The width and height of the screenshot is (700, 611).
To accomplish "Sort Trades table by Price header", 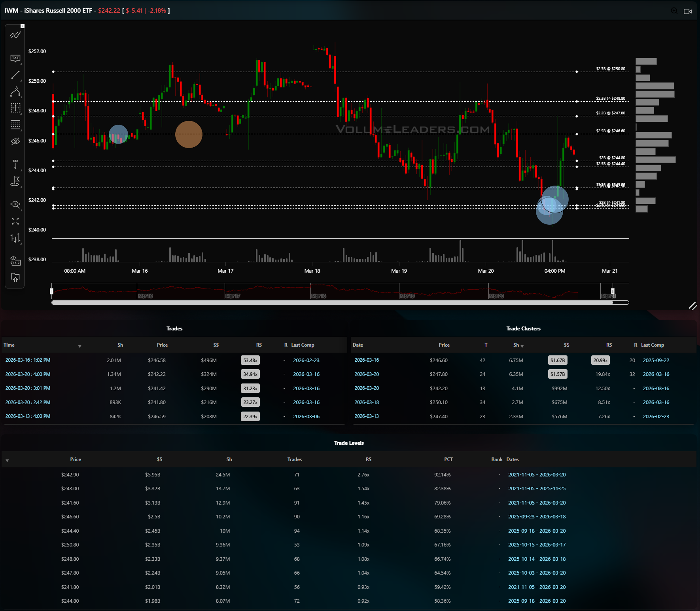I will [x=162, y=345].
